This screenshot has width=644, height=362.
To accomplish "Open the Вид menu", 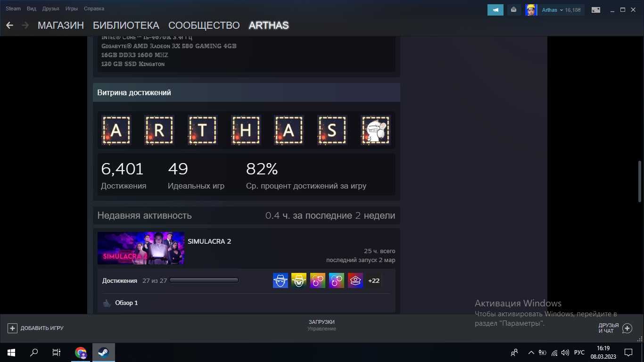I will (32, 8).
